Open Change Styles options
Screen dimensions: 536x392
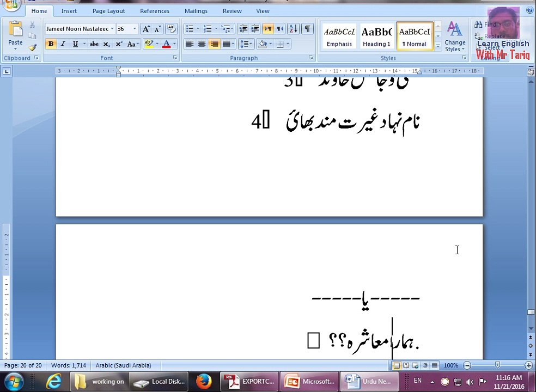(x=455, y=37)
